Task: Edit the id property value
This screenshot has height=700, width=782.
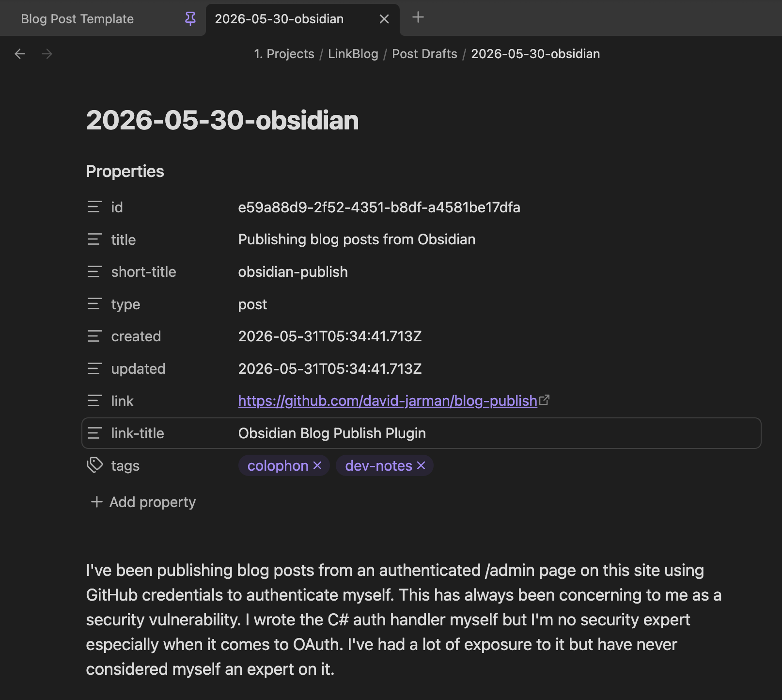Action: pos(379,207)
